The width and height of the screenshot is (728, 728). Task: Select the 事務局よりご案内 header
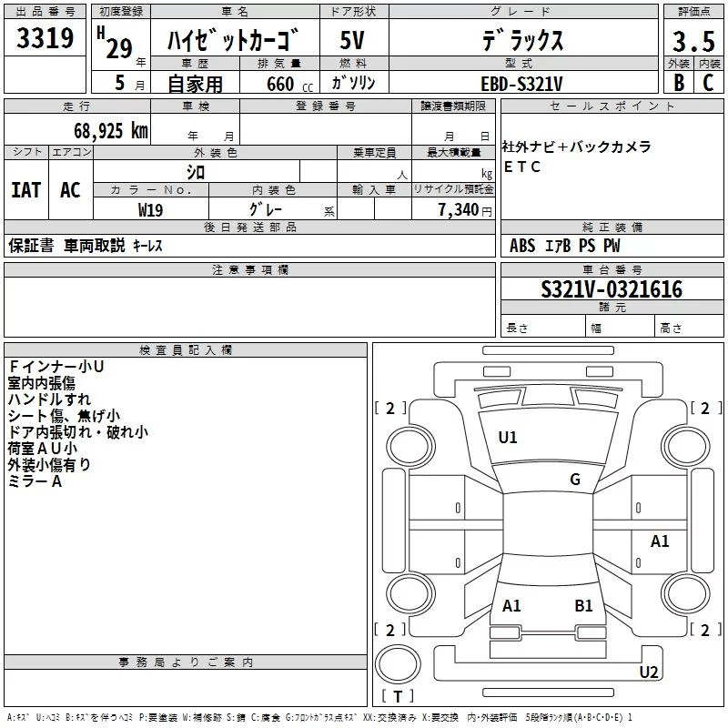tap(186, 662)
